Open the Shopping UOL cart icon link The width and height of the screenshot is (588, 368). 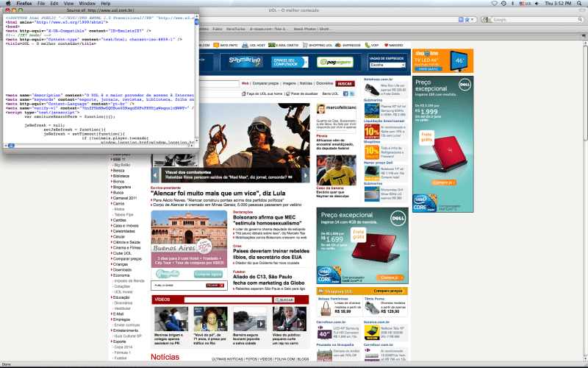(x=305, y=45)
